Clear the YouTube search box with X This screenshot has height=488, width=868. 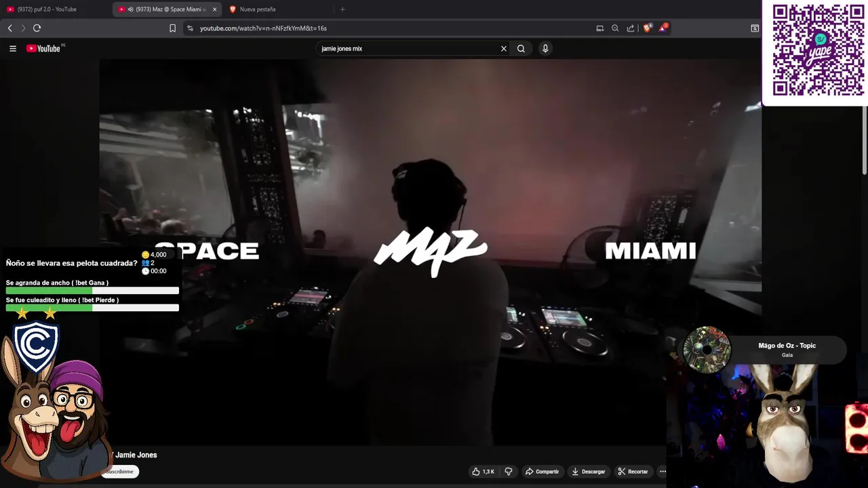coord(504,48)
